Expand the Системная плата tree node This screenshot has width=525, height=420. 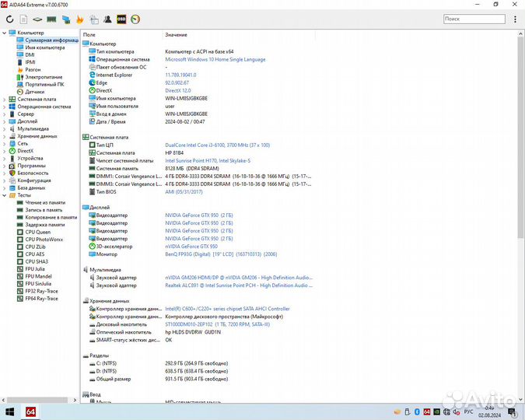[x=4, y=100]
